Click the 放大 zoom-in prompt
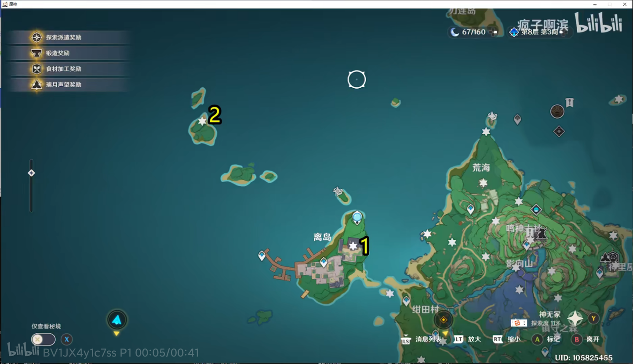633x364 pixels. click(474, 339)
